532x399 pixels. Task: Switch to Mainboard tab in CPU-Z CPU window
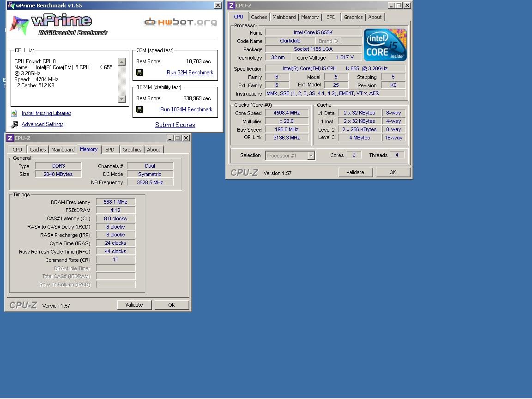point(284,17)
